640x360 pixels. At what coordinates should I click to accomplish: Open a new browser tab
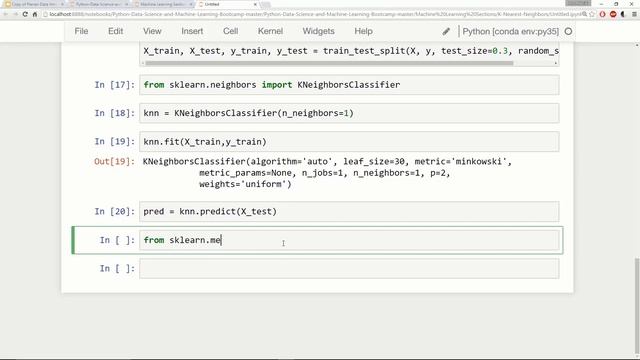click(x=266, y=4)
